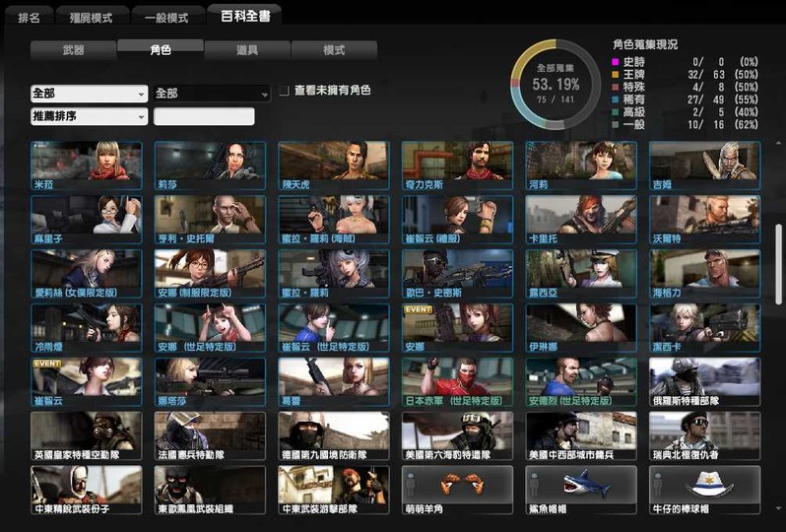Choose the 麻里子 character card
Screen dimensions: 786x532
coord(87,220)
